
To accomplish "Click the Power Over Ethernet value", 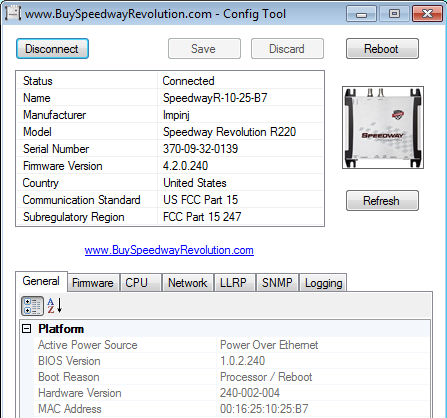I will coord(269,345).
